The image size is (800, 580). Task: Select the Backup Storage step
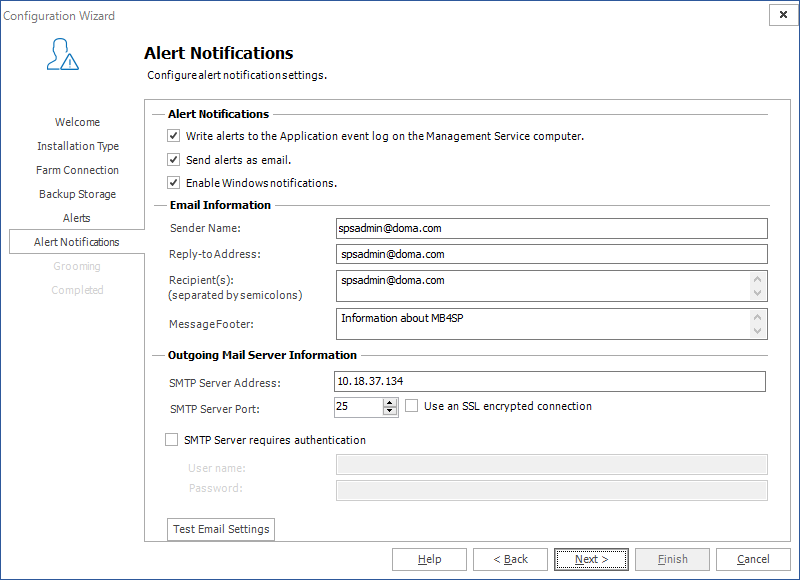click(78, 194)
